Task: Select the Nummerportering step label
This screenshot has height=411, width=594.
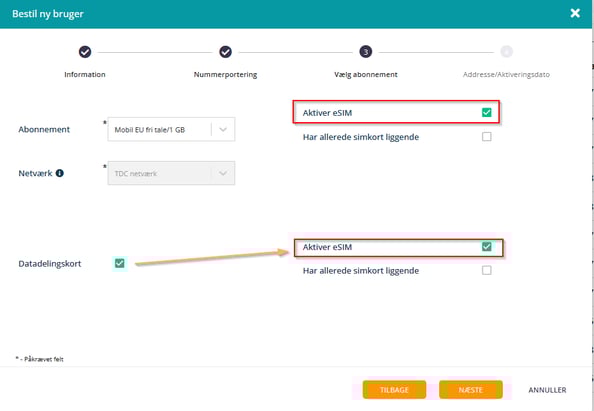Action: 225,75
